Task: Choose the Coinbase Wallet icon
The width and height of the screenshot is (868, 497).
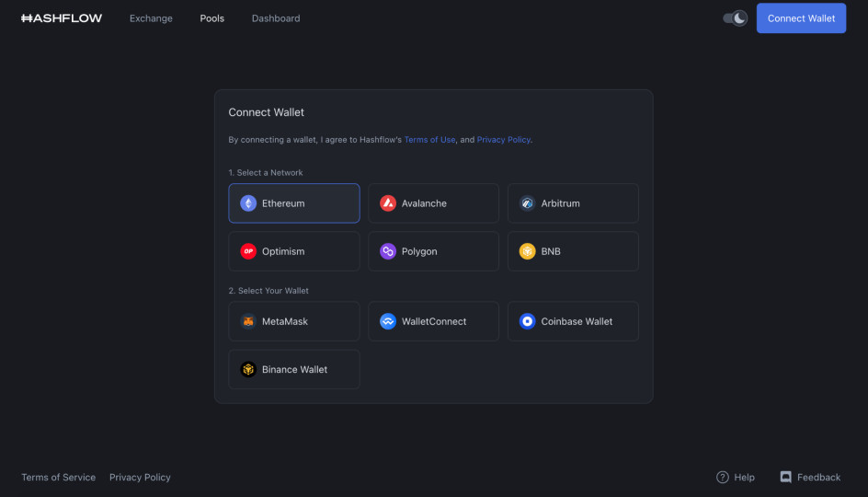Action: point(527,321)
